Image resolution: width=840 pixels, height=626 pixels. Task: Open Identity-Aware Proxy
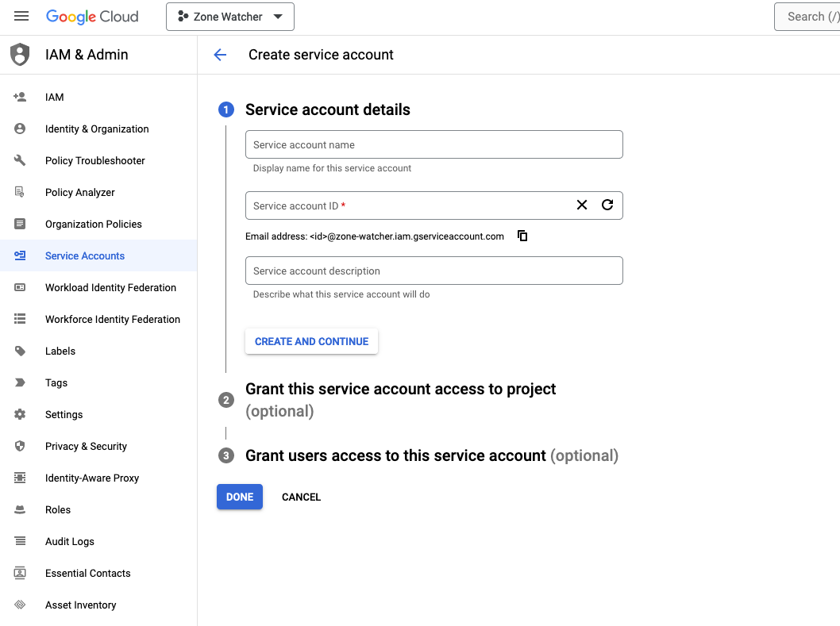tap(98, 478)
